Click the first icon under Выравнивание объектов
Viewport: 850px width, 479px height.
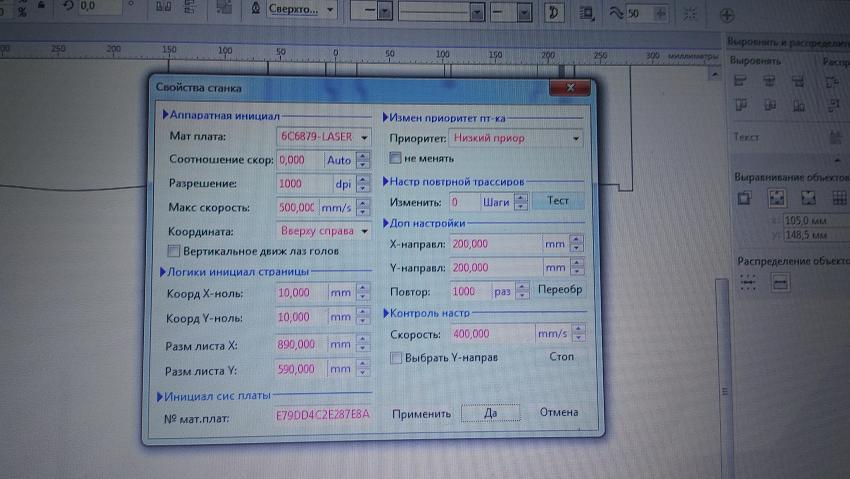coord(743,198)
